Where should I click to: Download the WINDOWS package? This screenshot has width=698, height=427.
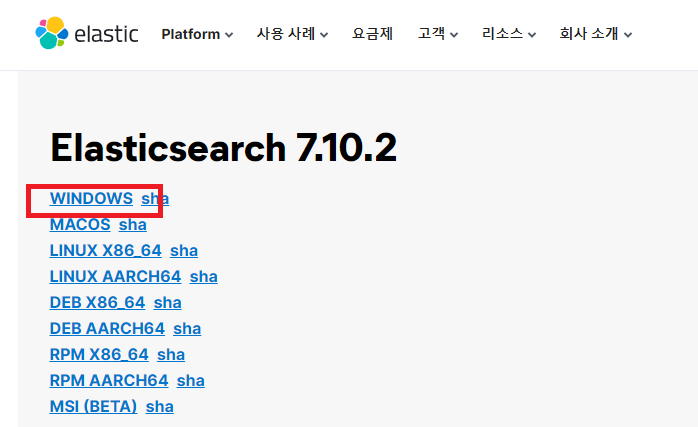91,199
